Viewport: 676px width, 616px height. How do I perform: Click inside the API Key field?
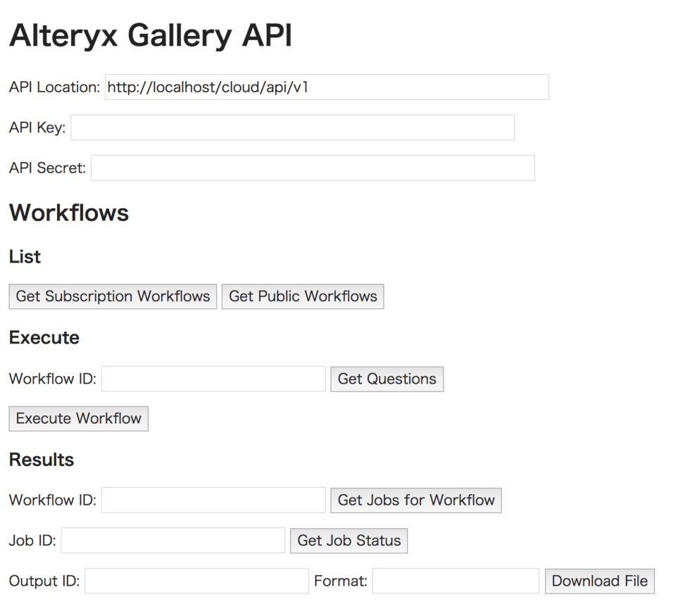tap(292, 127)
